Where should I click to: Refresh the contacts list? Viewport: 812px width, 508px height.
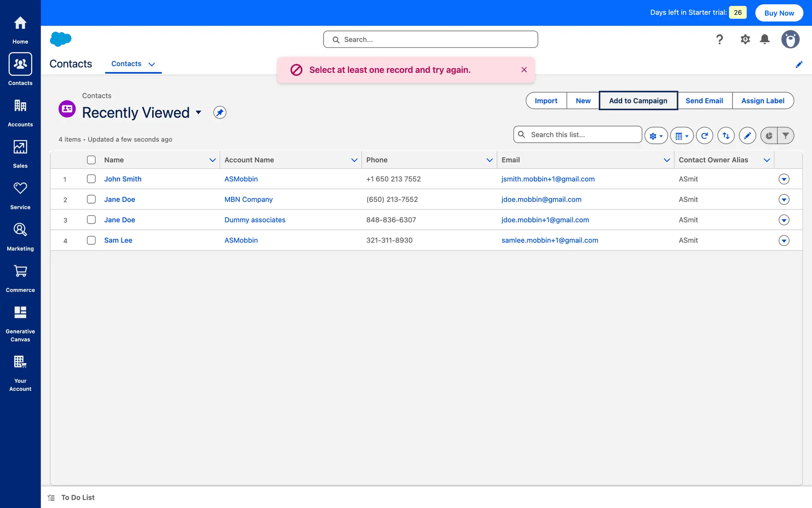[704, 135]
